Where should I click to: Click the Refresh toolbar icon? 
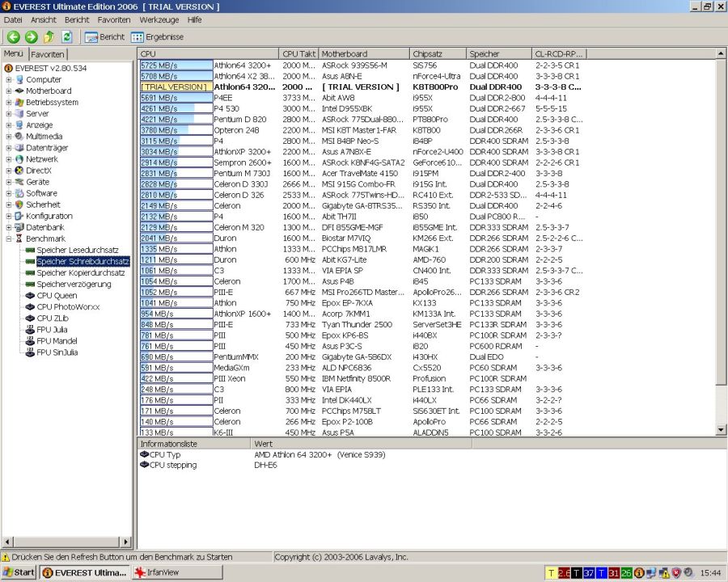coord(67,36)
